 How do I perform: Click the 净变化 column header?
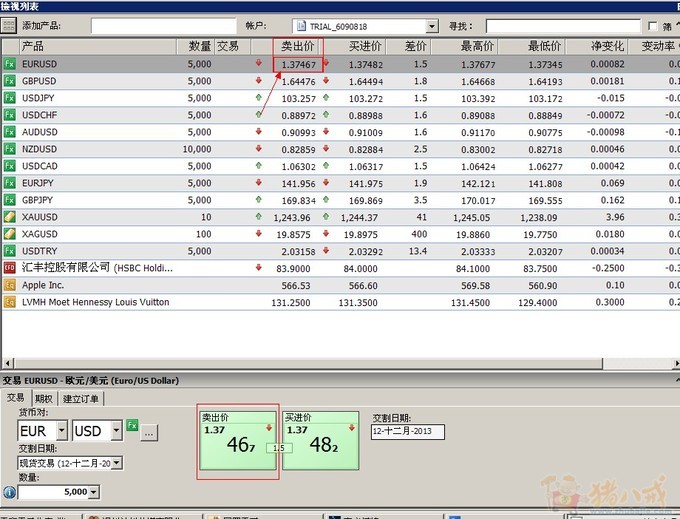tap(607, 46)
